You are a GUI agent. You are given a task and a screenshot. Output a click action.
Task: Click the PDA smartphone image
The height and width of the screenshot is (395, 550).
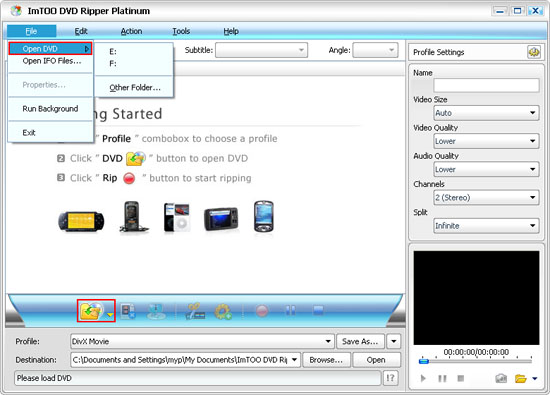click(x=263, y=216)
